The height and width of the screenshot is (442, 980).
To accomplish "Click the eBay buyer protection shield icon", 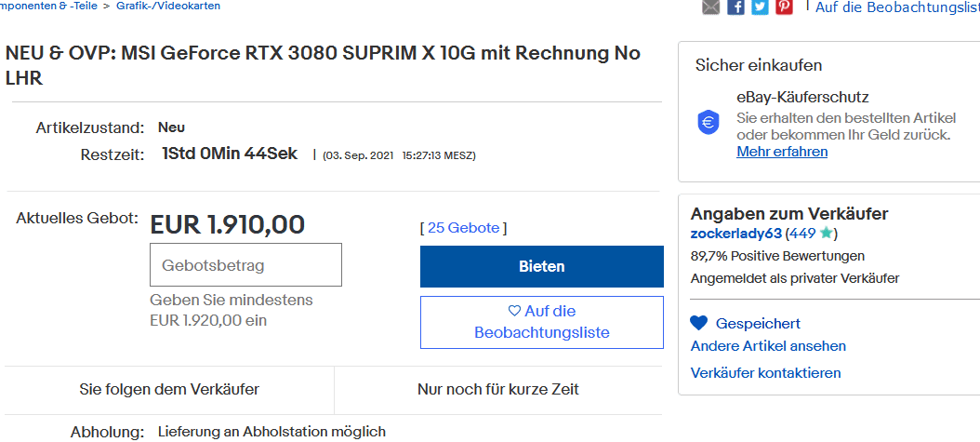I will tap(709, 122).
